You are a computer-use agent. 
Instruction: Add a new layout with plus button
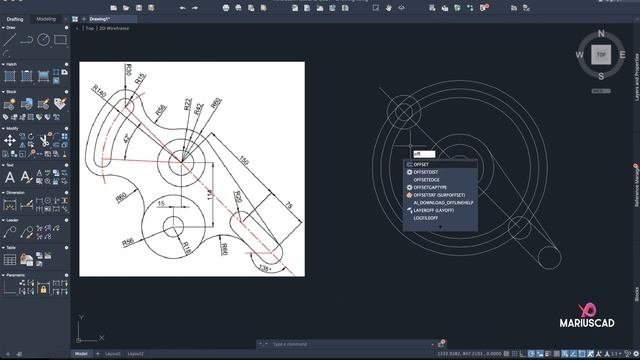click(98, 353)
